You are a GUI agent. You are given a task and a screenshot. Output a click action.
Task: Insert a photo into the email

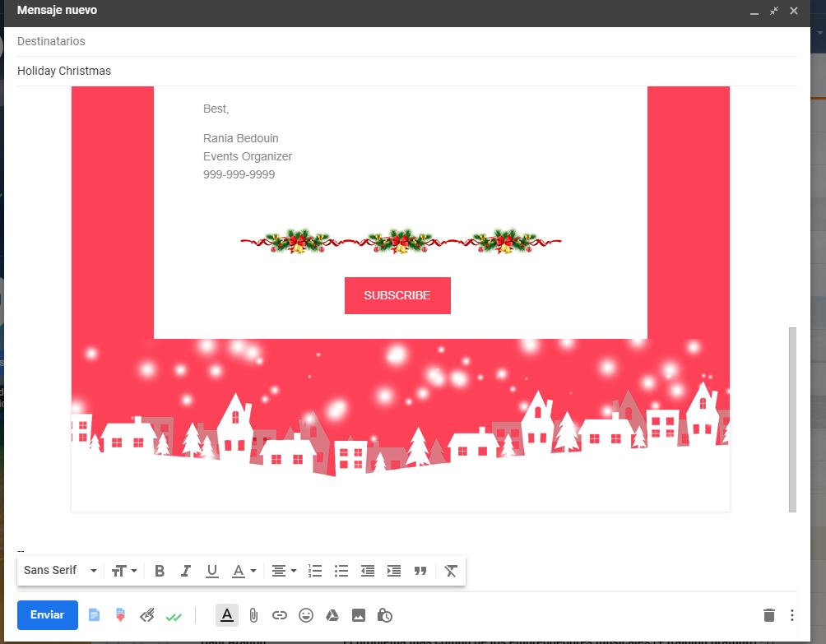(x=359, y=614)
